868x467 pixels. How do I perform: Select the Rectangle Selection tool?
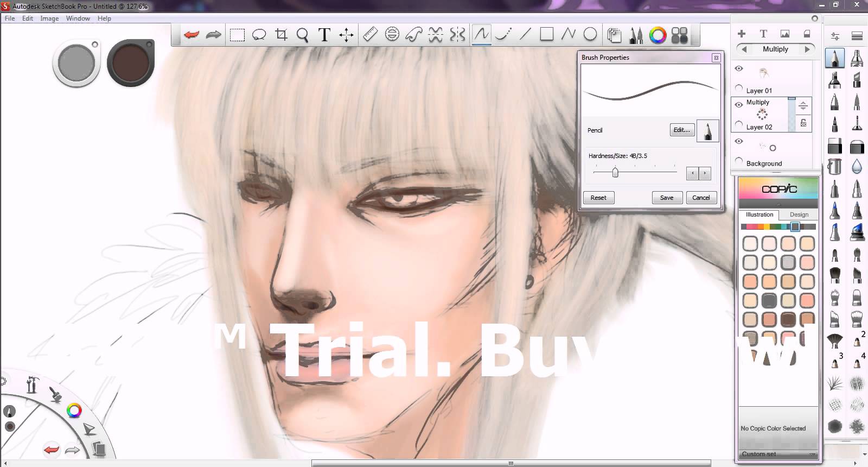tap(237, 35)
